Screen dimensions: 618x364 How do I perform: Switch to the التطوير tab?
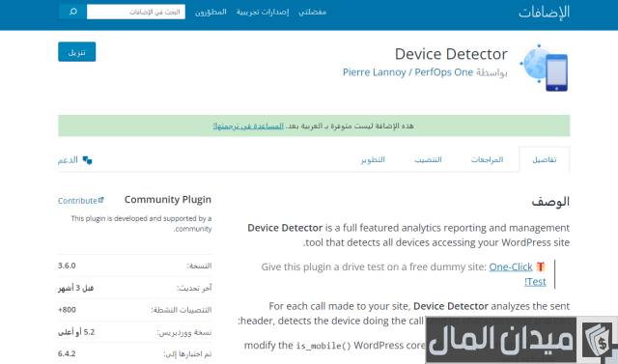point(373,159)
